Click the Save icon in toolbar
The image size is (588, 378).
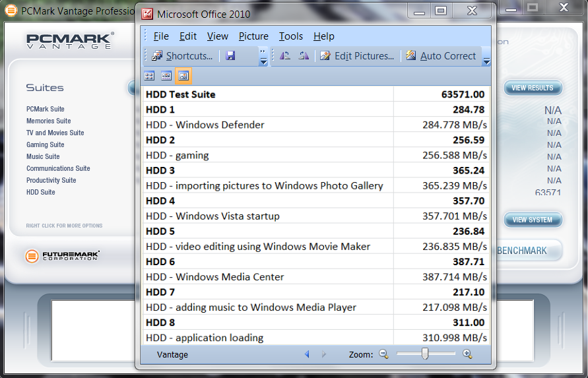230,56
